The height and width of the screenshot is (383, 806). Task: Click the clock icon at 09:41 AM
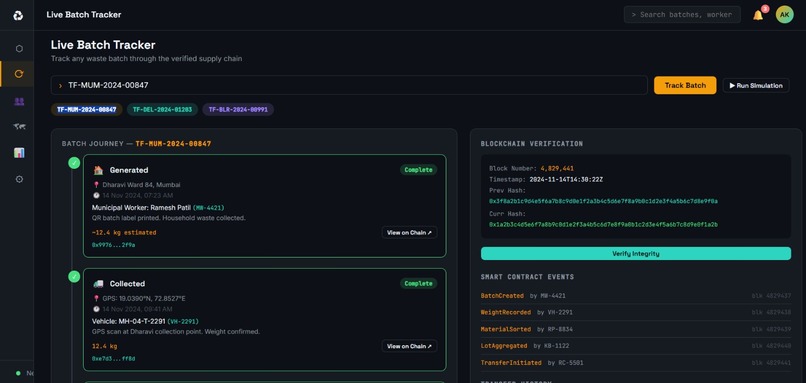tap(96, 309)
